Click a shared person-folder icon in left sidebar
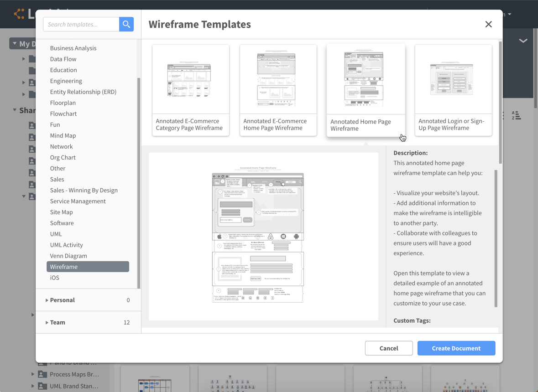538x392 pixels. 31,124
